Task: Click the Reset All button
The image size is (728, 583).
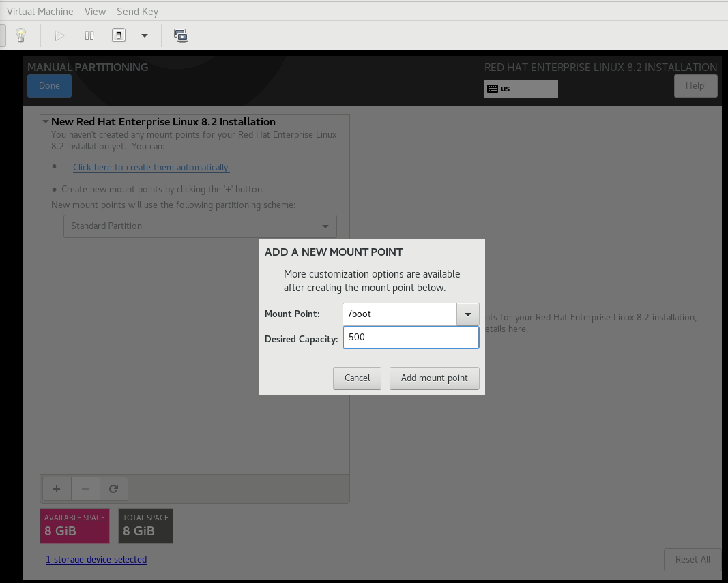Action: coord(693,559)
